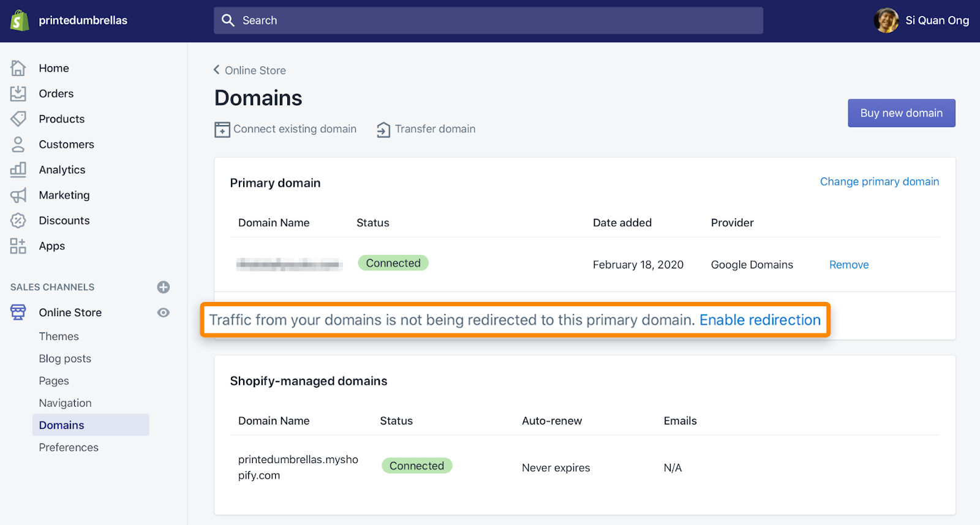Click Connected badge in Primary domain
The image size is (980, 525).
[x=393, y=263]
